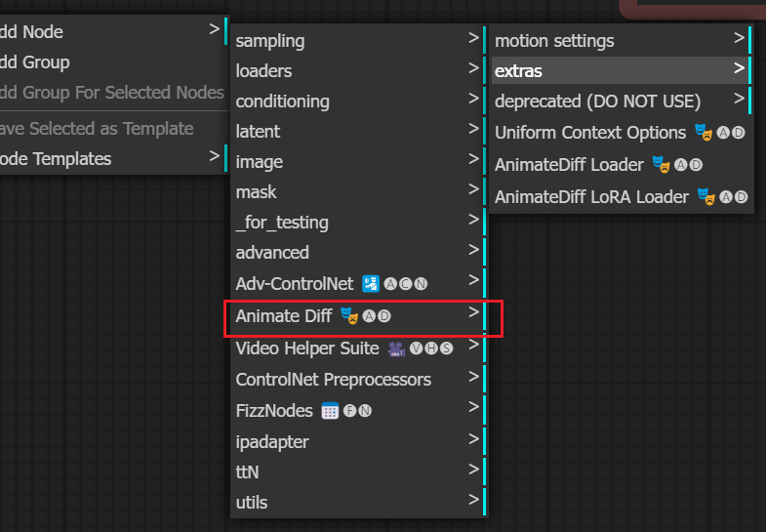Click the Animate Diff masks icon
The width and height of the screenshot is (766, 532).
click(349, 315)
